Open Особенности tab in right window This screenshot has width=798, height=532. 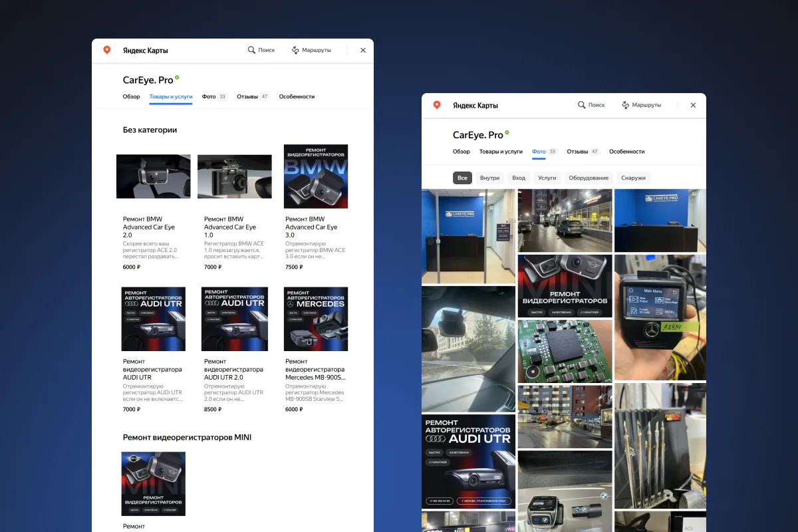click(627, 152)
